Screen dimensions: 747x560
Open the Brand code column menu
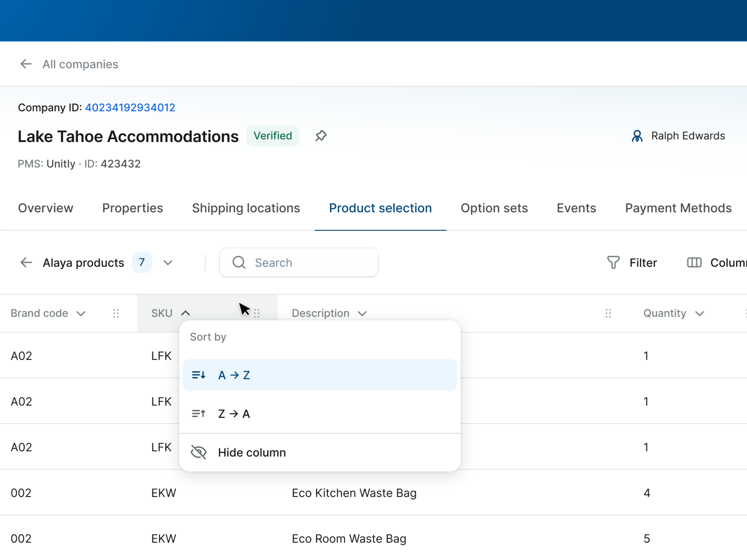(x=81, y=313)
